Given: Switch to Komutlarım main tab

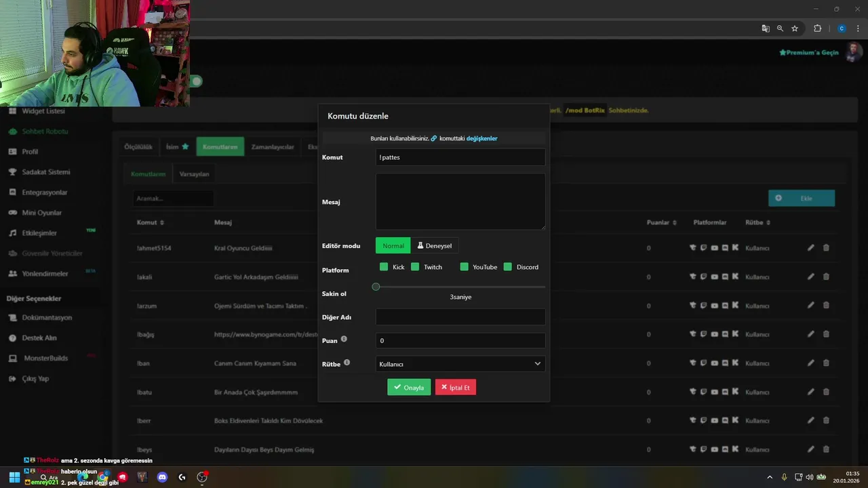Looking at the screenshot, I should pos(220,146).
